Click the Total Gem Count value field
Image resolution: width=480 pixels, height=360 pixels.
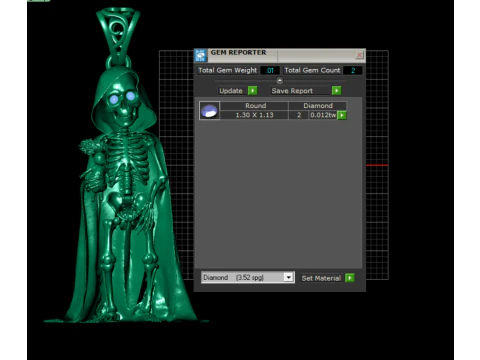click(353, 70)
